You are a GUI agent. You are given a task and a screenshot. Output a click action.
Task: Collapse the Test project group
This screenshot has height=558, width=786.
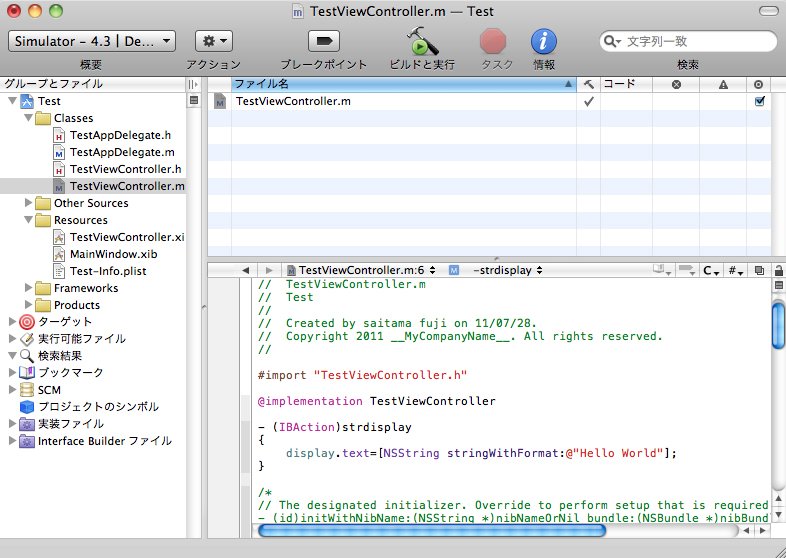(13, 101)
